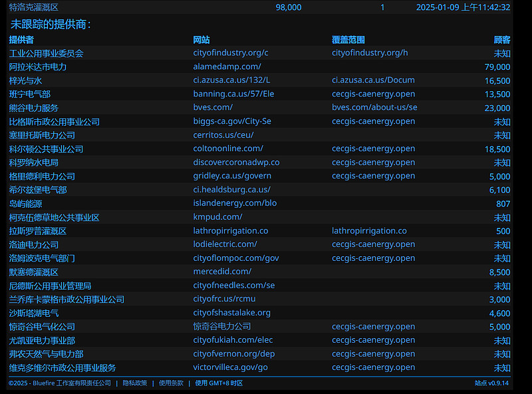Image resolution: width=532 pixels, height=394 pixels.
Task: Click the 维克多维尔市政公用事业服务 provider
Action: point(63,368)
